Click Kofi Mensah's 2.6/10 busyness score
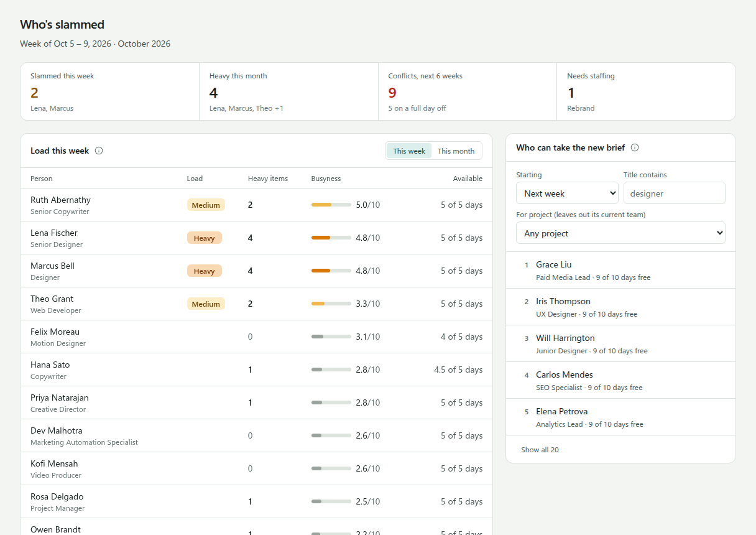This screenshot has height=535, width=756. (368, 468)
